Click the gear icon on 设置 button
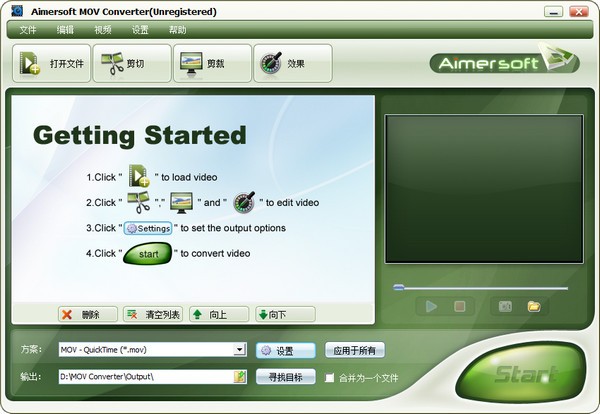The image size is (600, 414). (x=266, y=350)
